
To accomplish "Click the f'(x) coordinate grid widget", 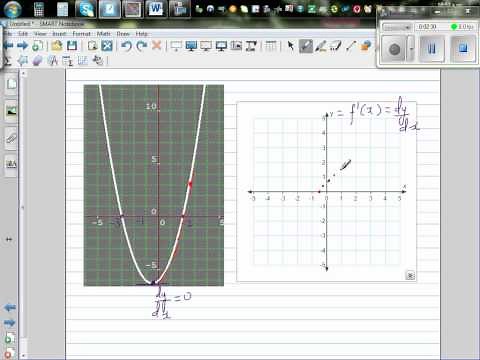I will pos(326,192).
